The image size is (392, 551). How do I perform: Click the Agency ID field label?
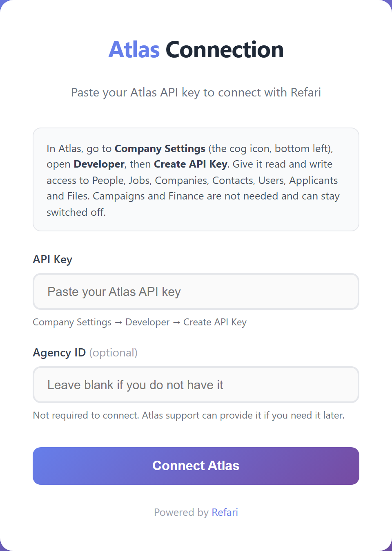click(x=59, y=353)
